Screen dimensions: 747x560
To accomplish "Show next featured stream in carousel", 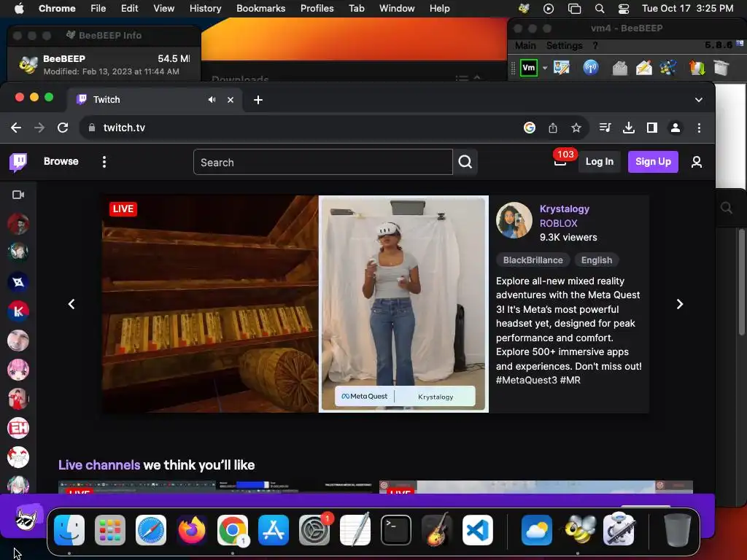I will (680, 304).
